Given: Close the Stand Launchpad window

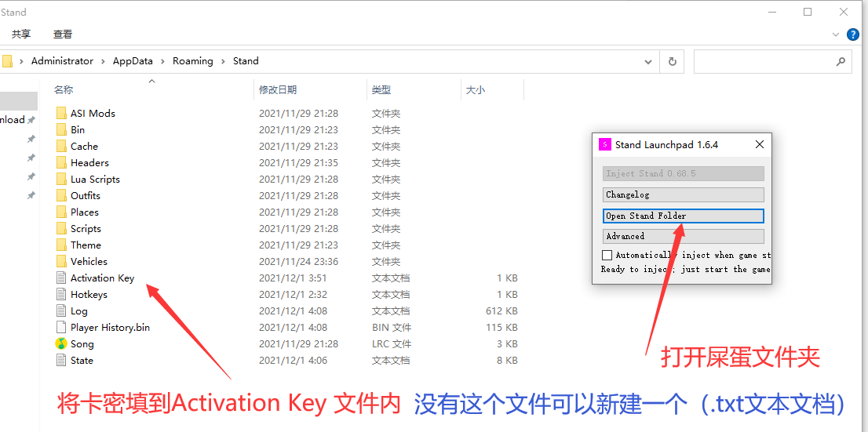Looking at the screenshot, I should pos(760,145).
